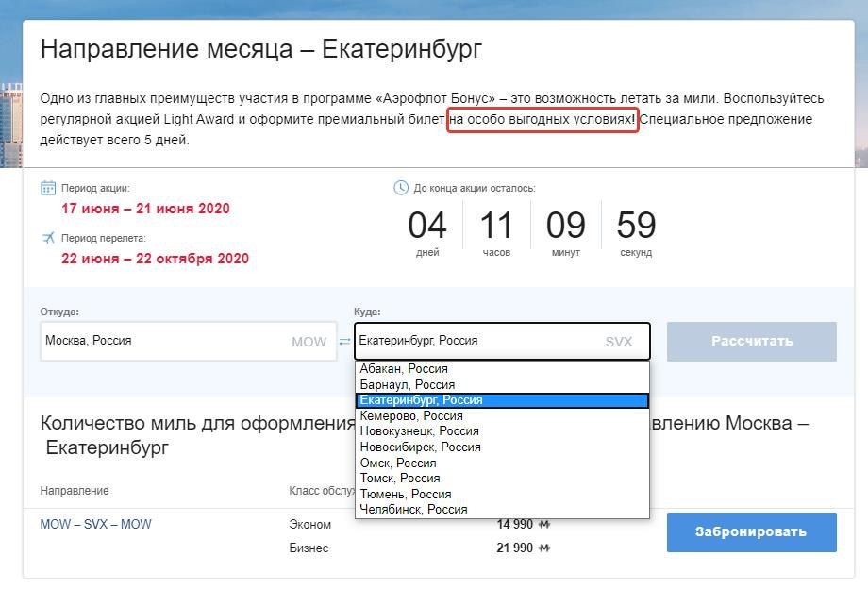
Task: Click the Направление column header
Action: [75, 491]
